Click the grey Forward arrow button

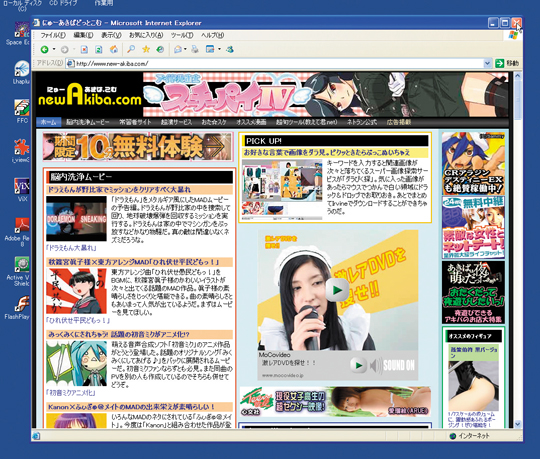[x=64, y=50]
